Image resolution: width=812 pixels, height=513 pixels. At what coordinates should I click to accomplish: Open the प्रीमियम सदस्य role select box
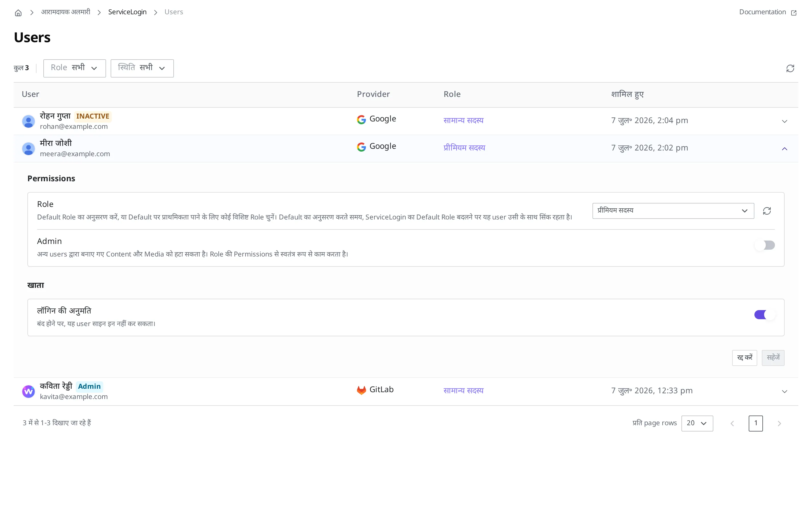673,211
